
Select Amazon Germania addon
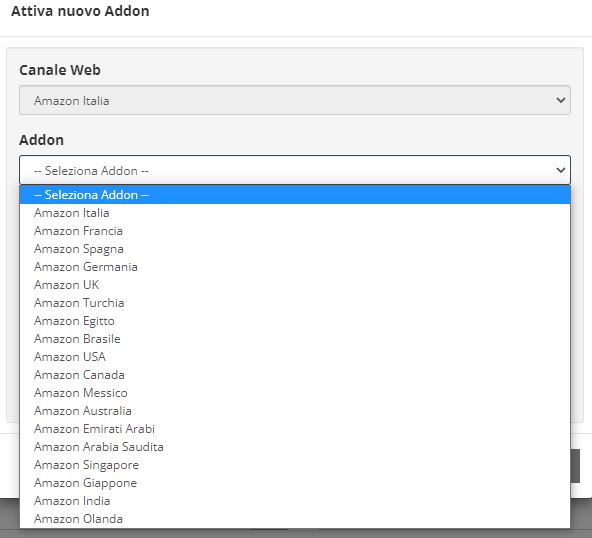(x=294, y=267)
